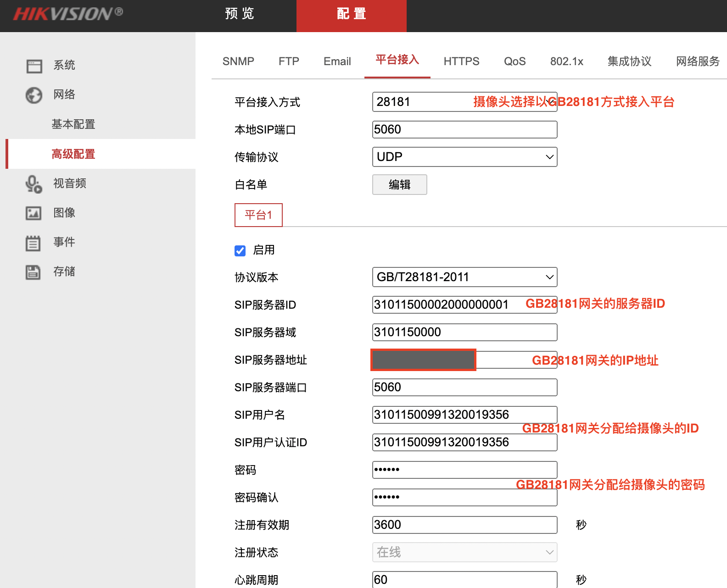Click the SIP用户名 input field
Viewport: 727px width, 588px height.
[464, 415]
